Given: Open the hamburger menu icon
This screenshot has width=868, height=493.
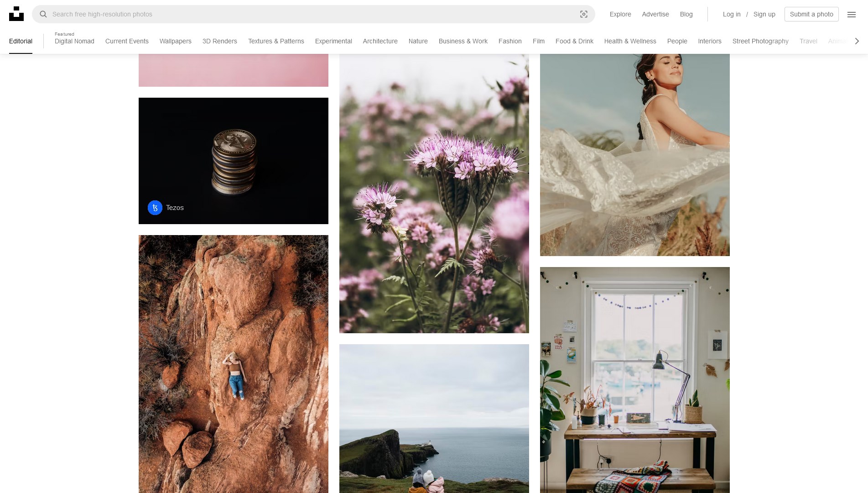Looking at the screenshot, I should (x=851, y=14).
